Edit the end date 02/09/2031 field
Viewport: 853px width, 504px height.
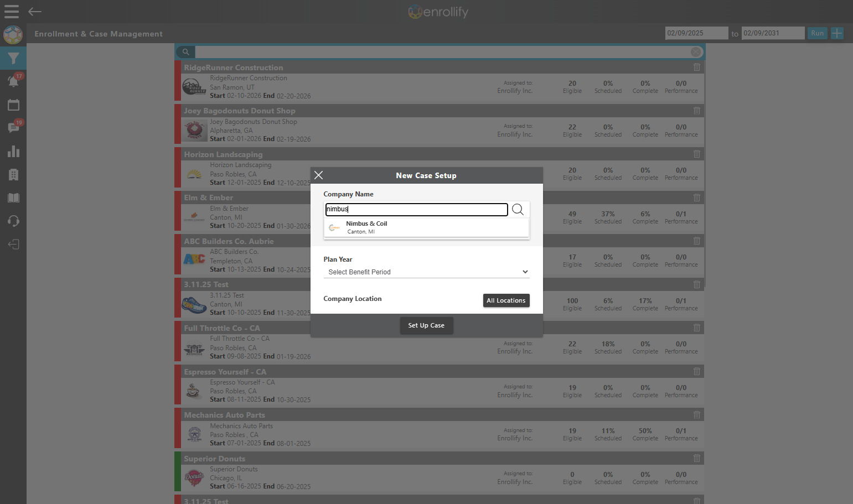773,33
